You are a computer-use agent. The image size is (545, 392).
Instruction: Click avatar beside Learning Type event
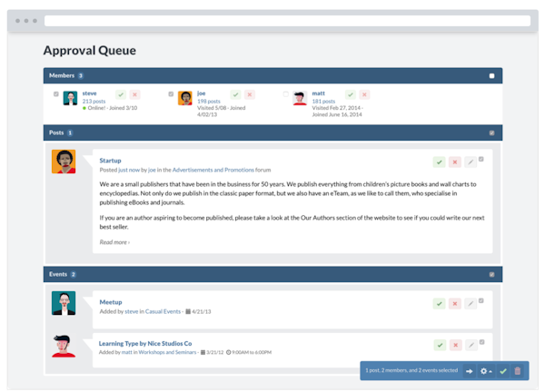pos(64,346)
